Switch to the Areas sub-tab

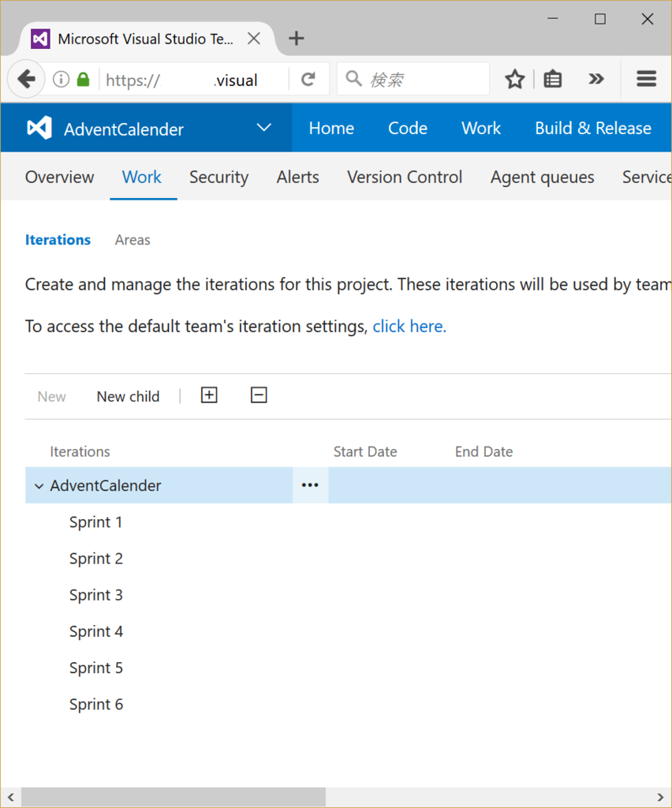[x=133, y=240]
